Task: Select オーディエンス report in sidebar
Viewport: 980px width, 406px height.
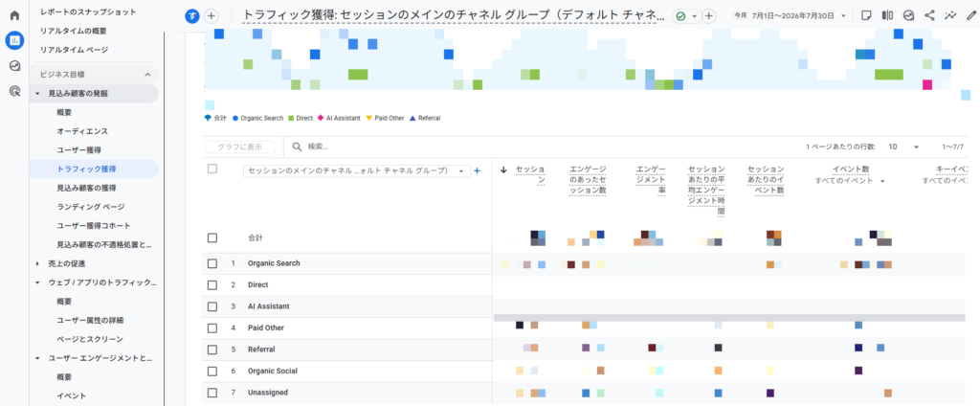Action: pyautogui.click(x=82, y=131)
